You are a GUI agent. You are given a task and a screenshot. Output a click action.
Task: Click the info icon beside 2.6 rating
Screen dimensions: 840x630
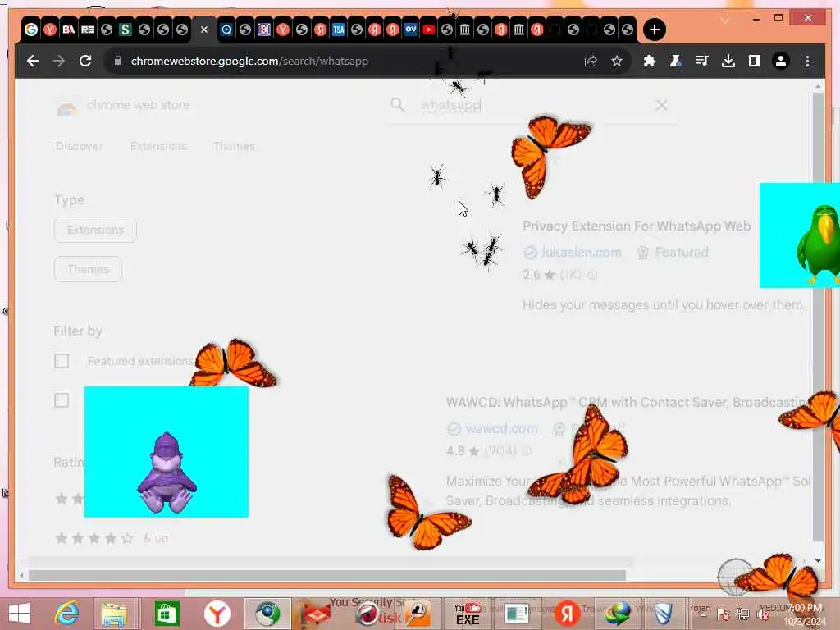point(591,275)
